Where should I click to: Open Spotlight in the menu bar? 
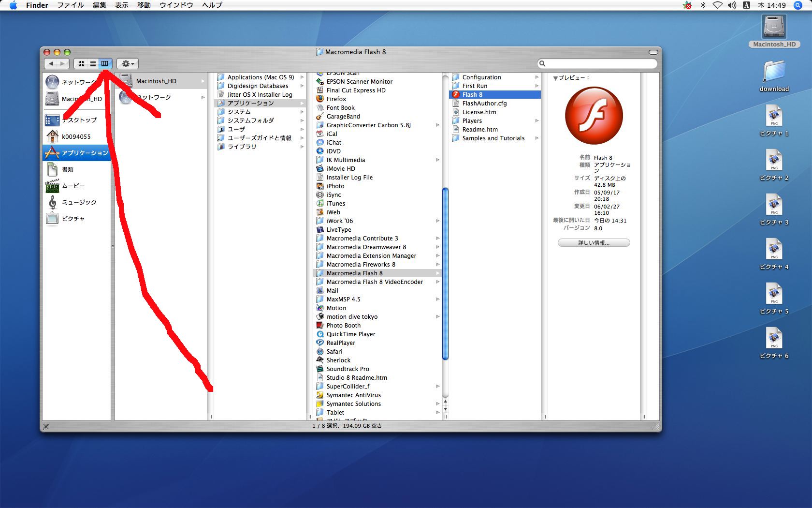tap(798, 5)
